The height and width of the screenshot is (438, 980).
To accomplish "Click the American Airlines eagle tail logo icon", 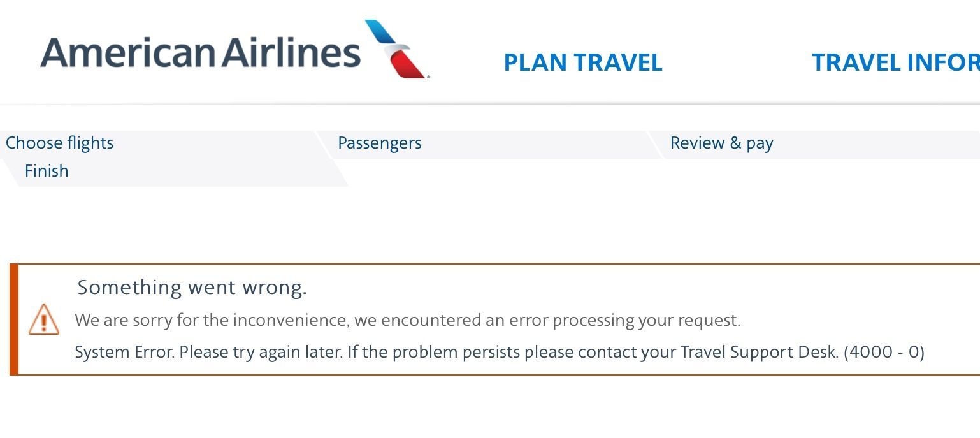I will pos(397,49).
